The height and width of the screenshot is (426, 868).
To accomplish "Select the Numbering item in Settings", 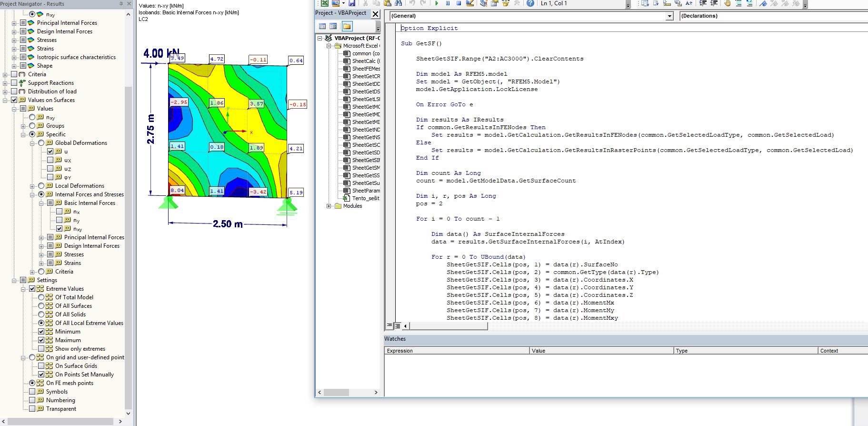I will pyautogui.click(x=60, y=400).
